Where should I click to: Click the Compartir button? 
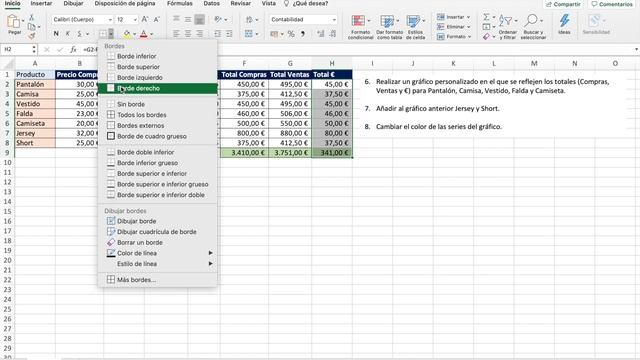[563, 4]
